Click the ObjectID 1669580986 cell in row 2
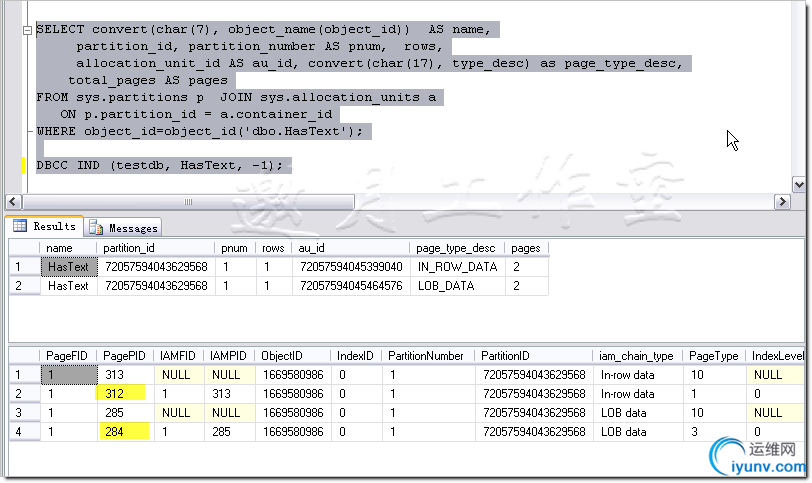 click(293, 394)
